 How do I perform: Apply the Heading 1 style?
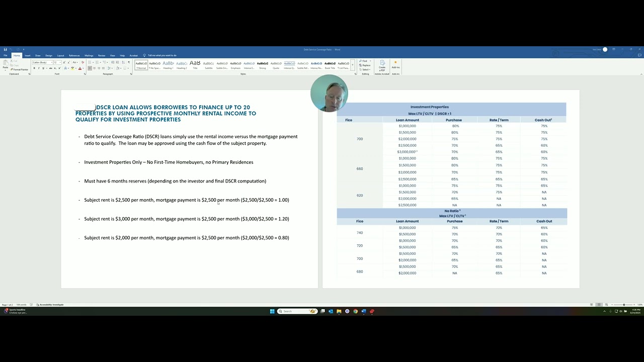point(168,65)
